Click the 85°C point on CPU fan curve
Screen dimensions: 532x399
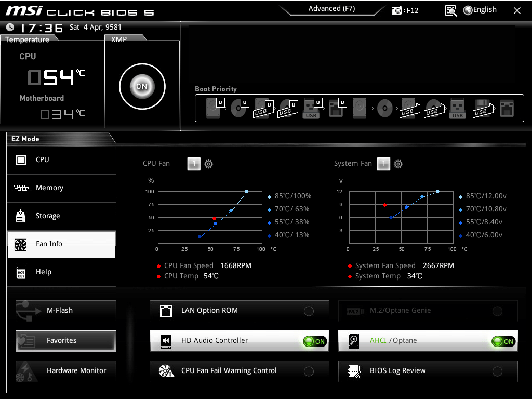pyautogui.click(x=246, y=191)
